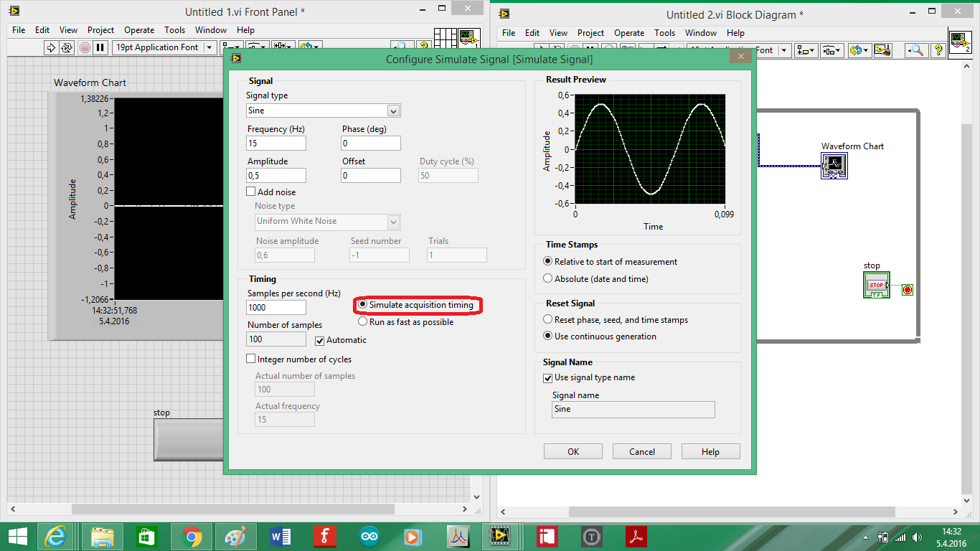
Task: Show hidden system tray icons
Action: point(865,537)
